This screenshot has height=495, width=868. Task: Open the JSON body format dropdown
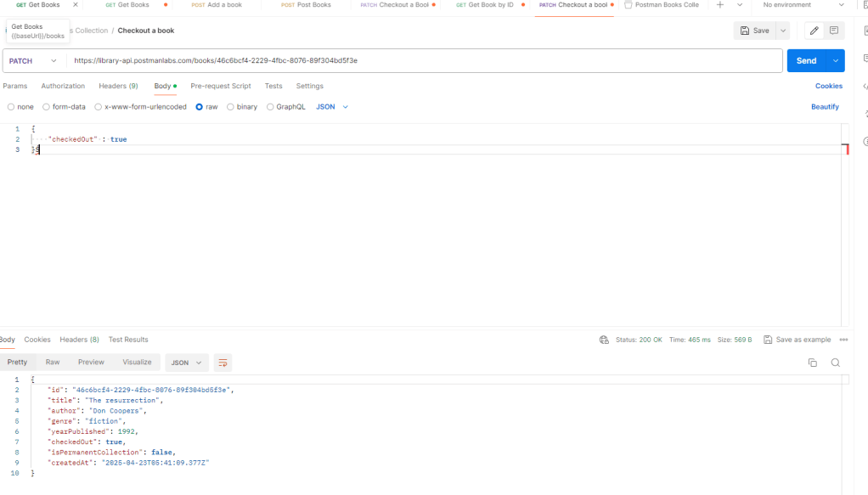coord(332,107)
